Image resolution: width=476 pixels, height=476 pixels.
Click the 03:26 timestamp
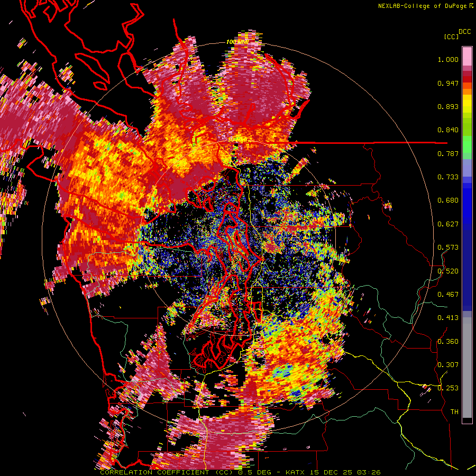(x=369, y=472)
